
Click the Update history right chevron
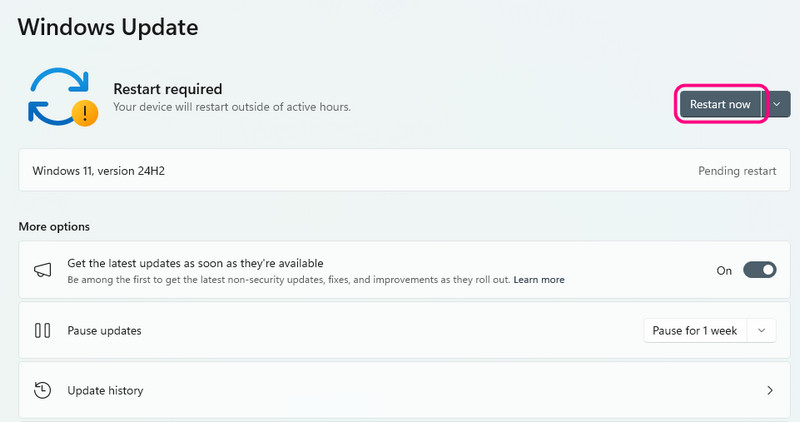(769, 390)
